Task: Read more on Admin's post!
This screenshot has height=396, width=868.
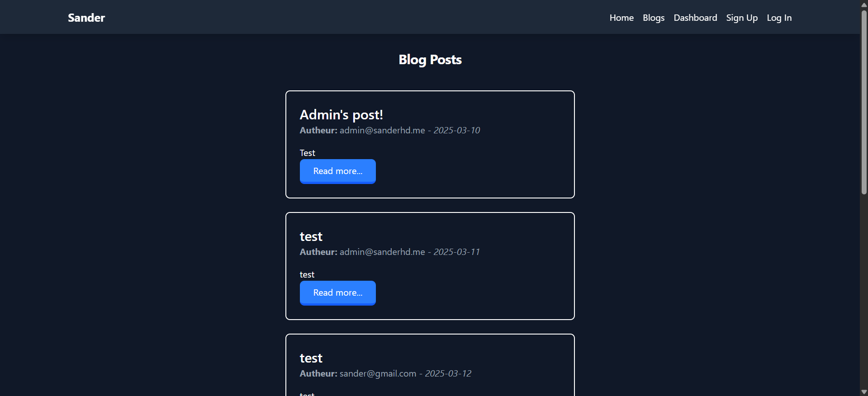Action: [337, 171]
